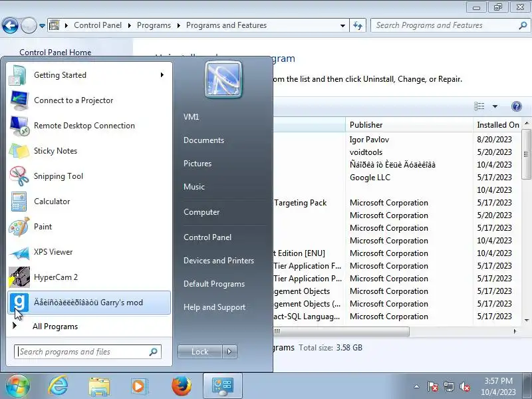Expand Getting Started submenu arrow

[x=162, y=75]
